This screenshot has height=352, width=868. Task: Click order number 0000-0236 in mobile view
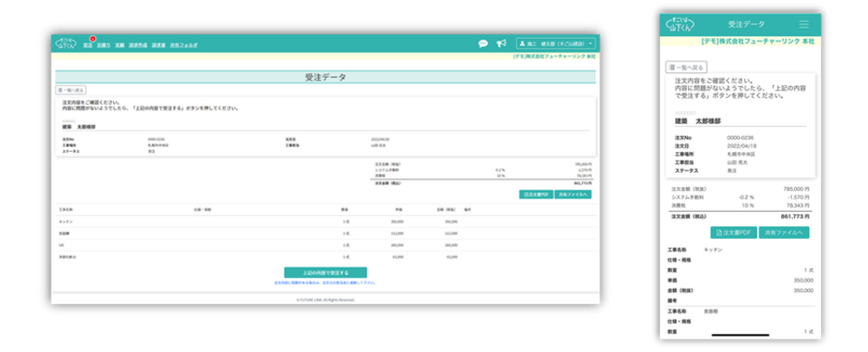tap(740, 138)
